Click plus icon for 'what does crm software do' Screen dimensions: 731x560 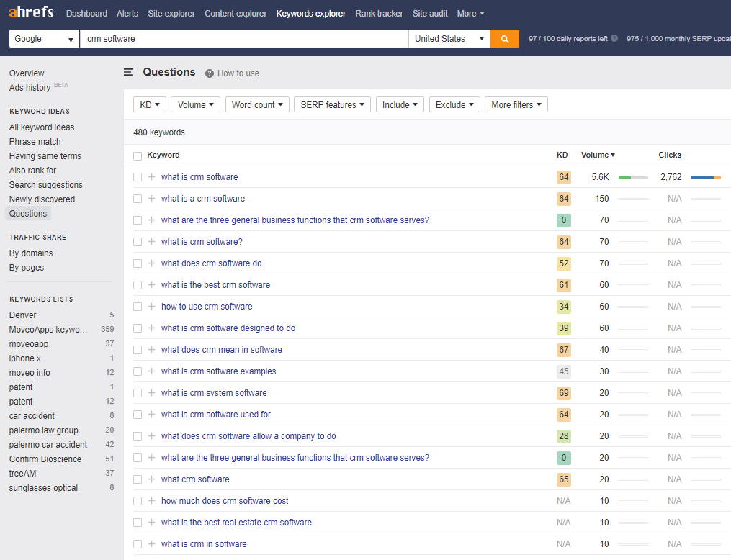click(x=151, y=263)
